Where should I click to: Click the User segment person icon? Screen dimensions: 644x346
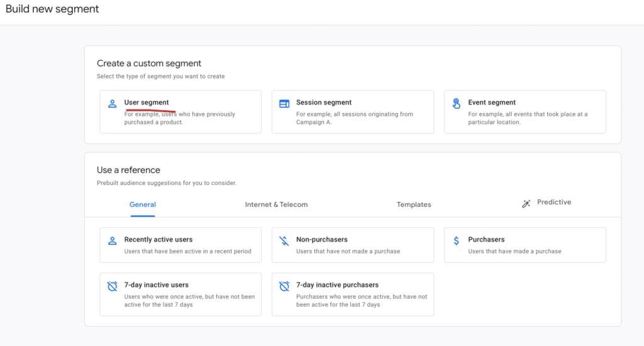pyautogui.click(x=113, y=104)
